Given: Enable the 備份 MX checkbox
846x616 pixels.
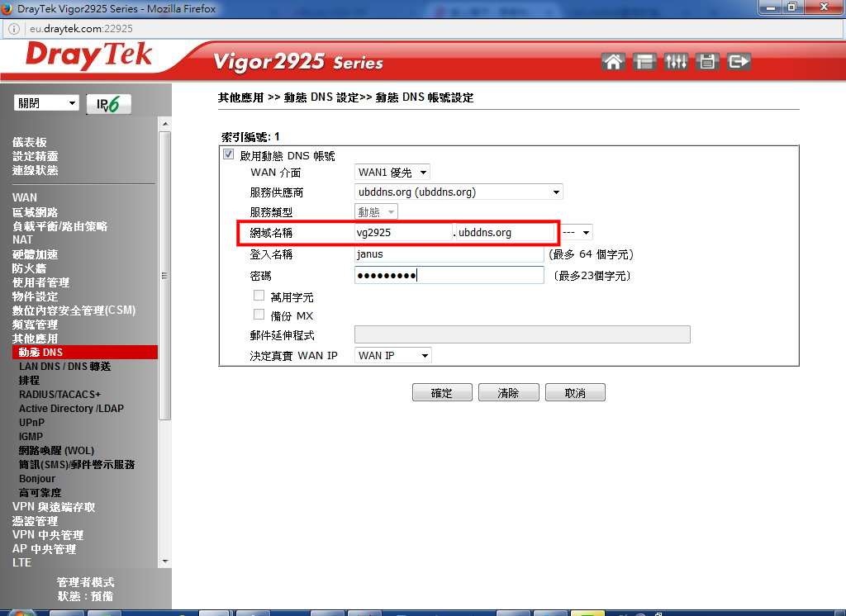Looking at the screenshot, I should 259,315.
